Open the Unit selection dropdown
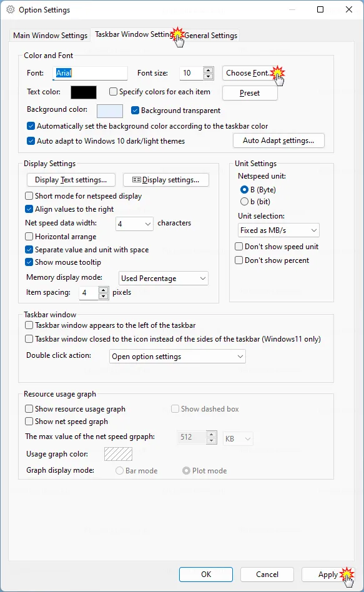The width and height of the screenshot is (364, 592). pos(278,230)
